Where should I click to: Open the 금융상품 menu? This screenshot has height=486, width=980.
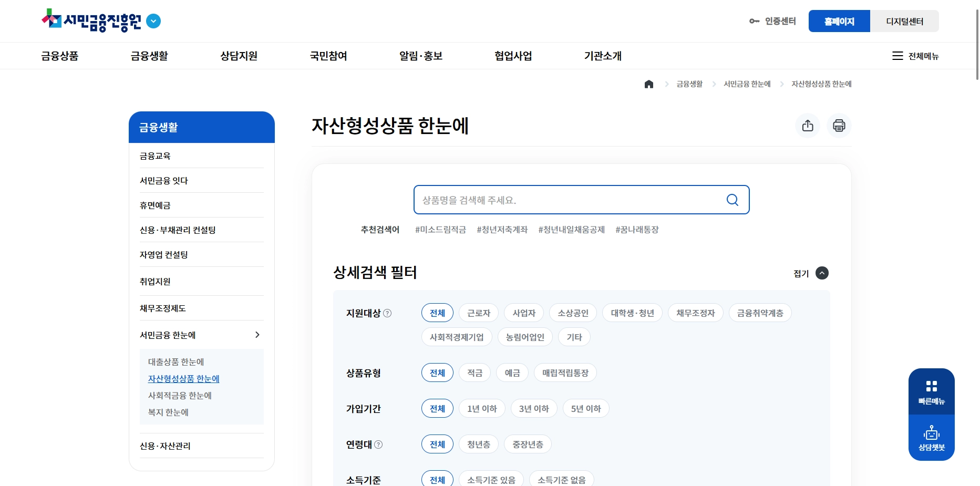60,56
